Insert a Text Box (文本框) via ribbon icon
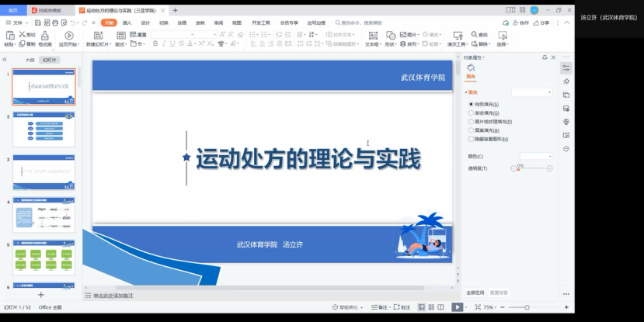 click(373, 36)
